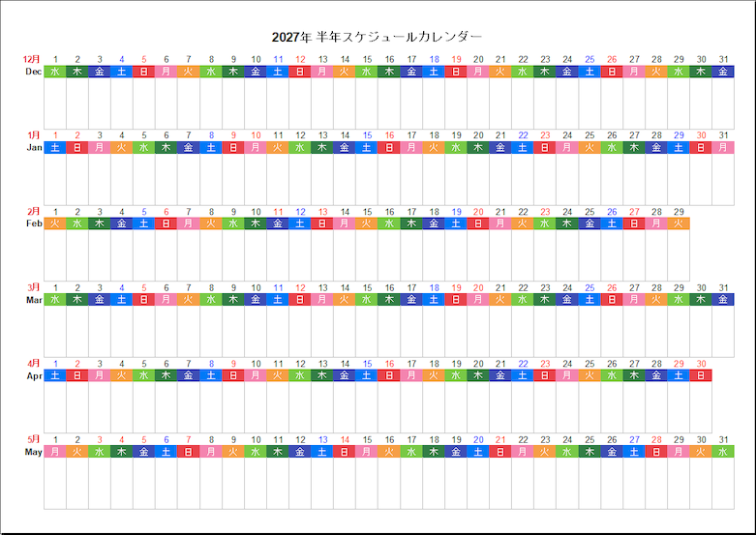Select the 金 weekday cell for Mar 31
The width and height of the screenshot is (756, 535).
[x=723, y=299]
